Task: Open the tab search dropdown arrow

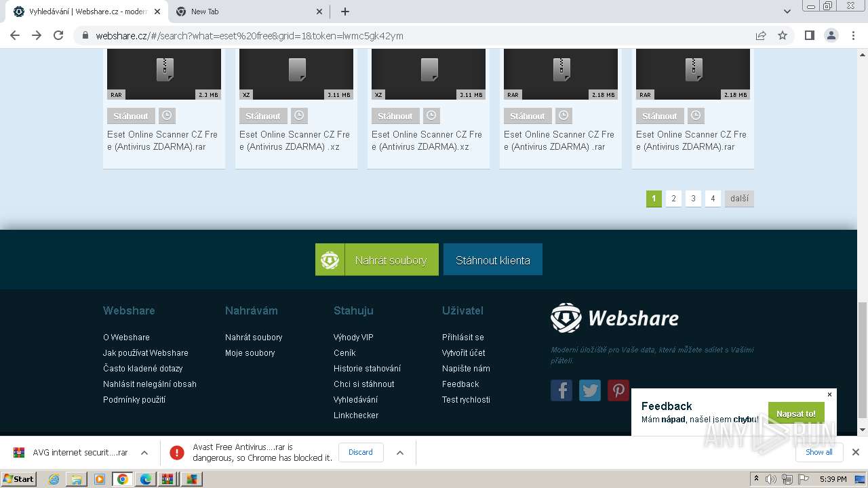Action: [787, 12]
